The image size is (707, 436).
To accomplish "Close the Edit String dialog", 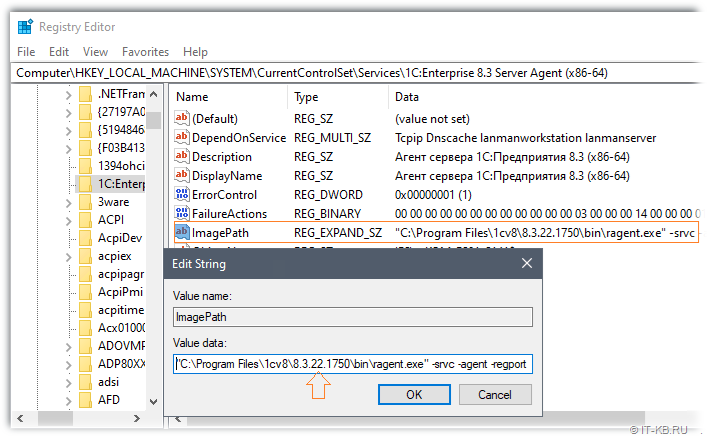I will 527,263.
